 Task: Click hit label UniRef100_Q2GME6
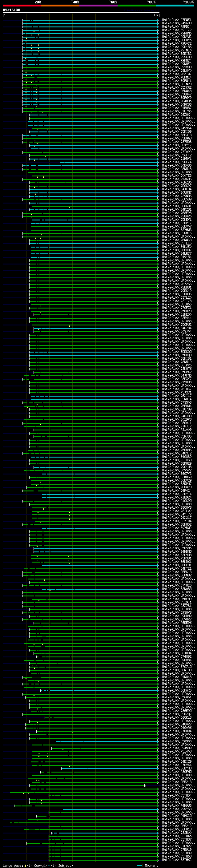click(x=176, y=233)
